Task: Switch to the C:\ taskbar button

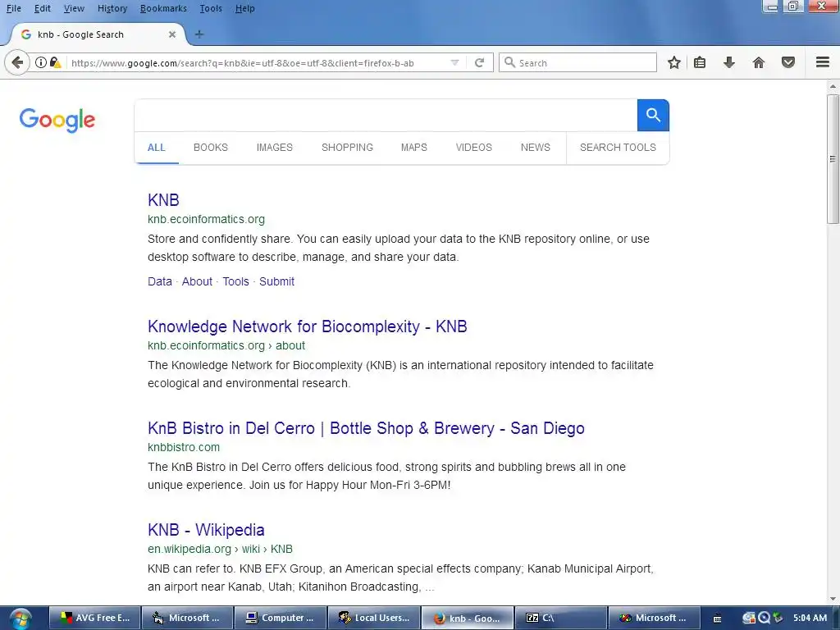Action: [x=560, y=619]
